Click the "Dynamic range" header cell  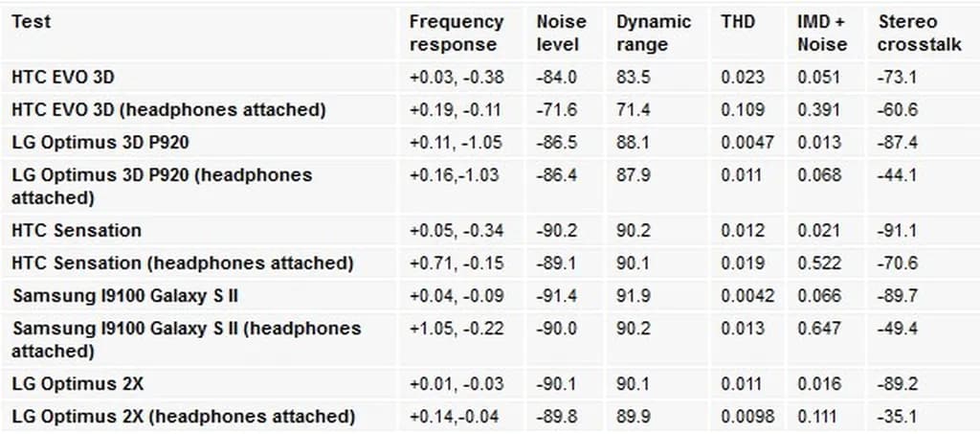pyautogui.click(x=654, y=33)
